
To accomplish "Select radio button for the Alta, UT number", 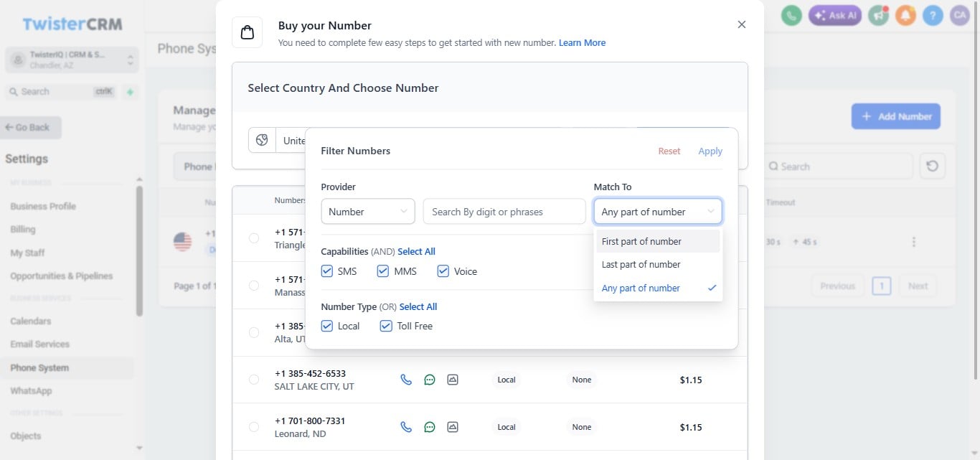I will click(x=254, y=332).
